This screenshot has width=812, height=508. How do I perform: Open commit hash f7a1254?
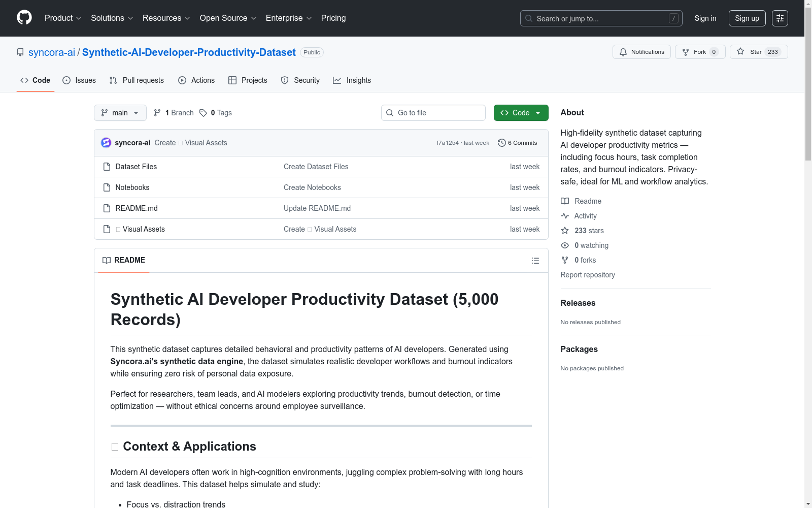coord(448,143)
